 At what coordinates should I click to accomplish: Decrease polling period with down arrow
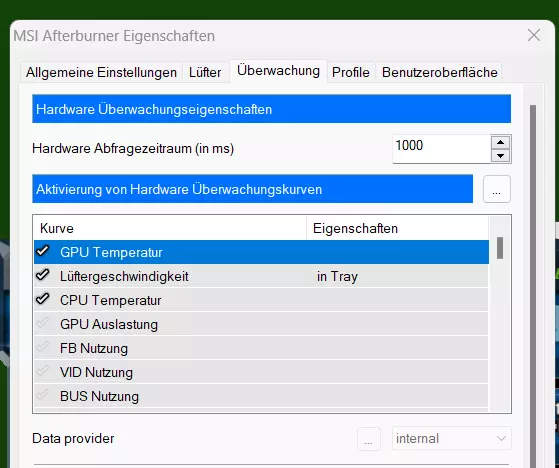[501, 156]
